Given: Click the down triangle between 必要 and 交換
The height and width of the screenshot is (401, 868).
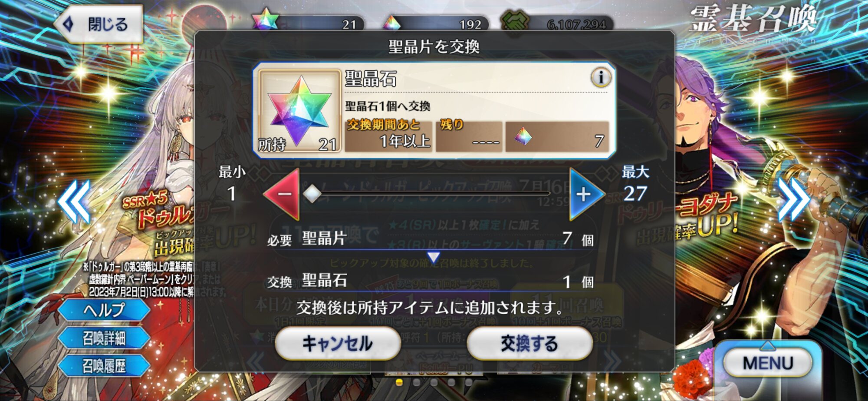Looking at the screenshot, I should coord(433,258).
